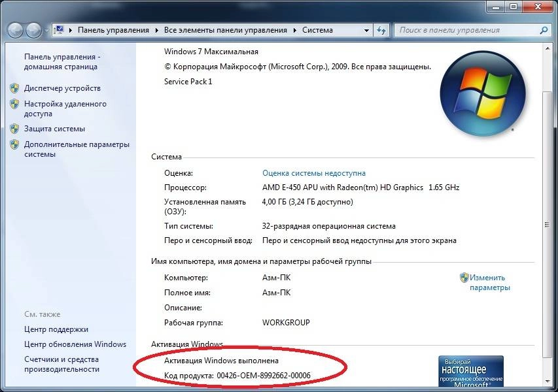This screenshot has height=392, width=558.
Task: Click 'Service Pack 1' text
Action: click(188, 82)
